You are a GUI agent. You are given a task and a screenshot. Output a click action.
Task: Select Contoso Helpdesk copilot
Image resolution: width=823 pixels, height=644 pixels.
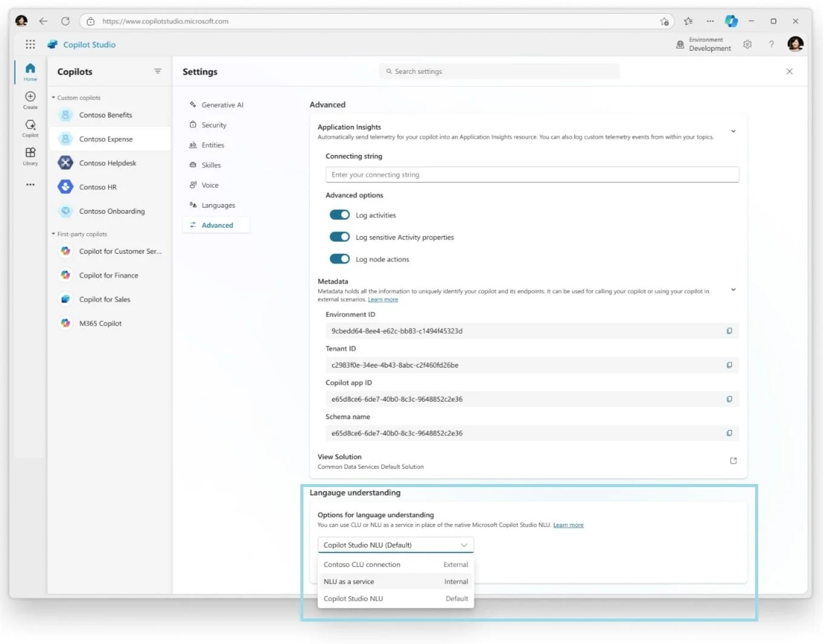pyautogui.click(x=110, y=163)
